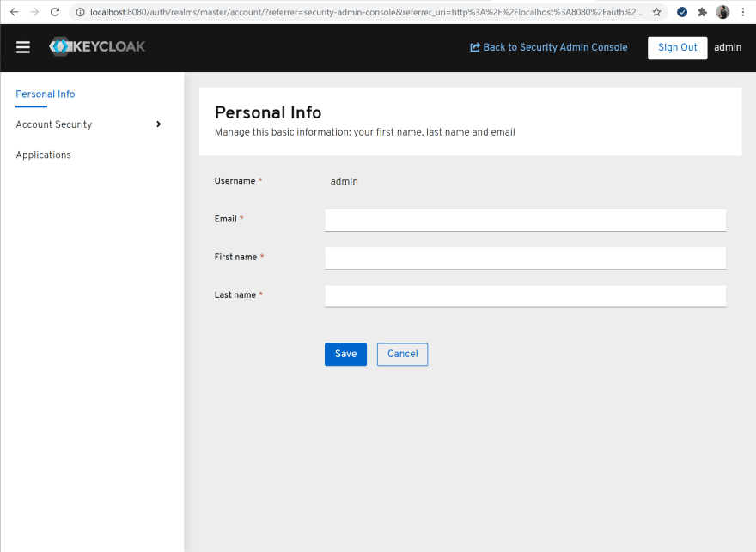The image size is (756, 552).
Task: Click the 'Personal Info' page heading
Action: 268,112
